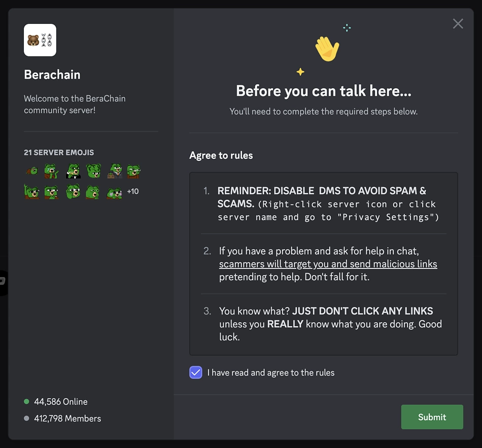Click rule 3 "JUST DON'T CLICK ANY LINKS" text
Screen dimensions: 482x448
(362, 311)
